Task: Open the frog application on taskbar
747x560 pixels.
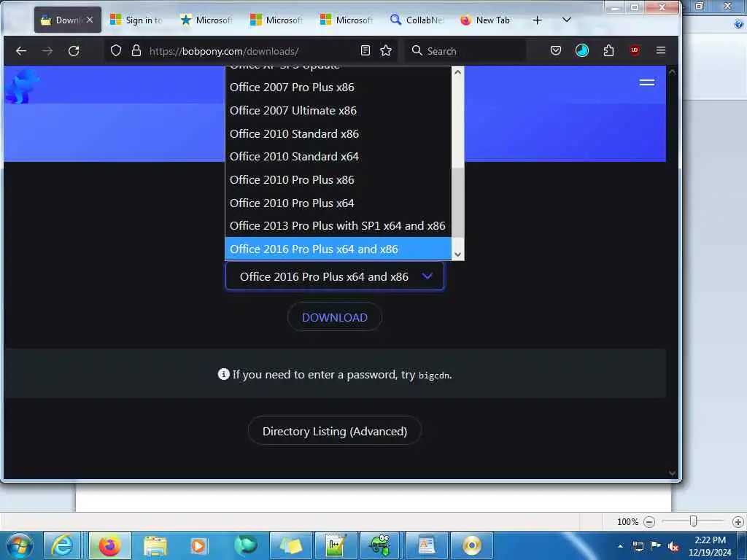Action: click(380, 545)
